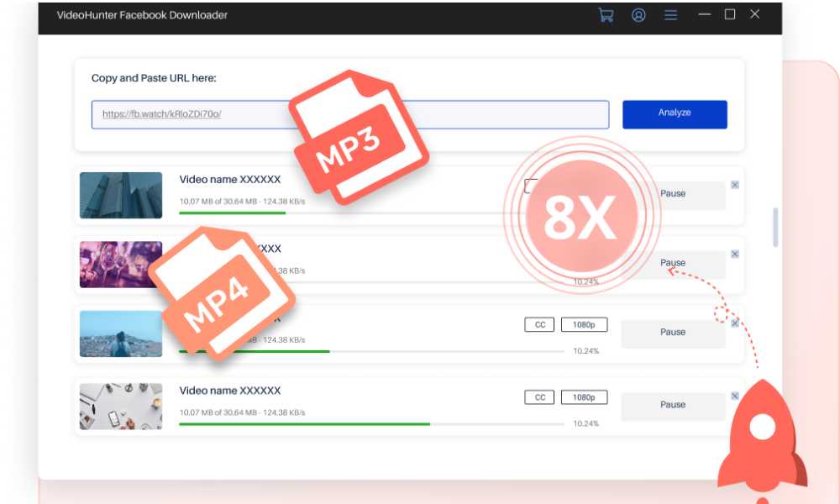This screenshot has height=504, width=840.
Task: Pause the download with the skyscraper thumbnail
Action: [x=673, y=194]
